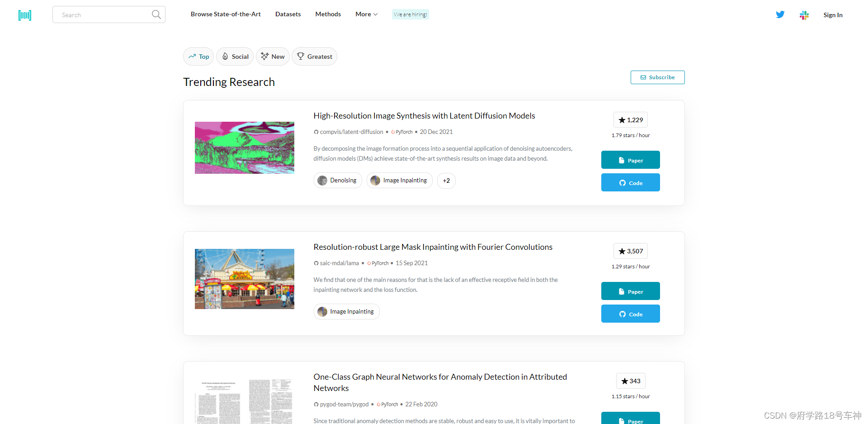Open Code for Latent Diffusion Models
The image size is (868, 424).
click(631, 182)
